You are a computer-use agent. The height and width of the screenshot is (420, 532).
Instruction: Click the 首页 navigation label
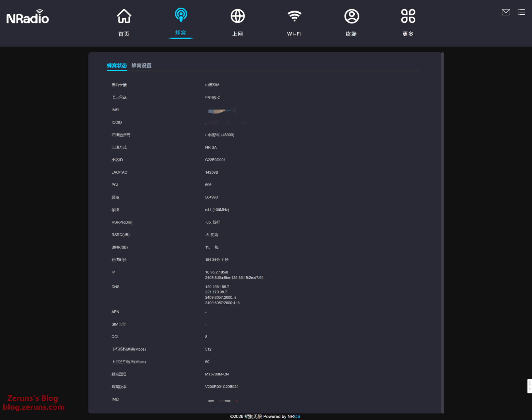124,34
